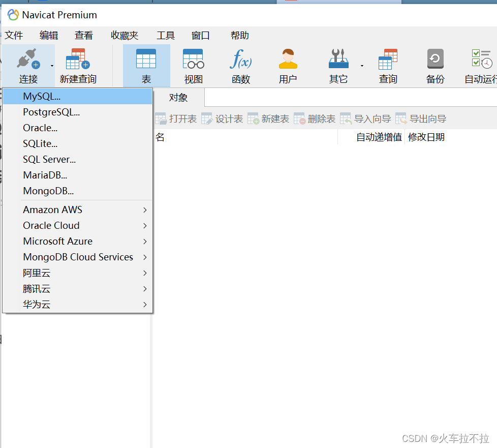
Task: Click the 设计表 button
Action: (x=222, y=119)
